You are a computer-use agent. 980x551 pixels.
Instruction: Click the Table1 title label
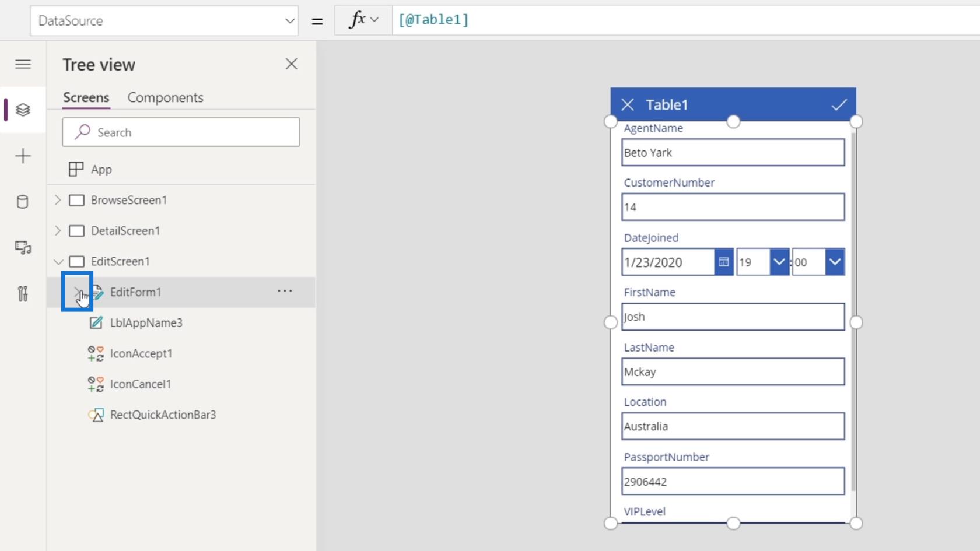[x=667, y=105]
